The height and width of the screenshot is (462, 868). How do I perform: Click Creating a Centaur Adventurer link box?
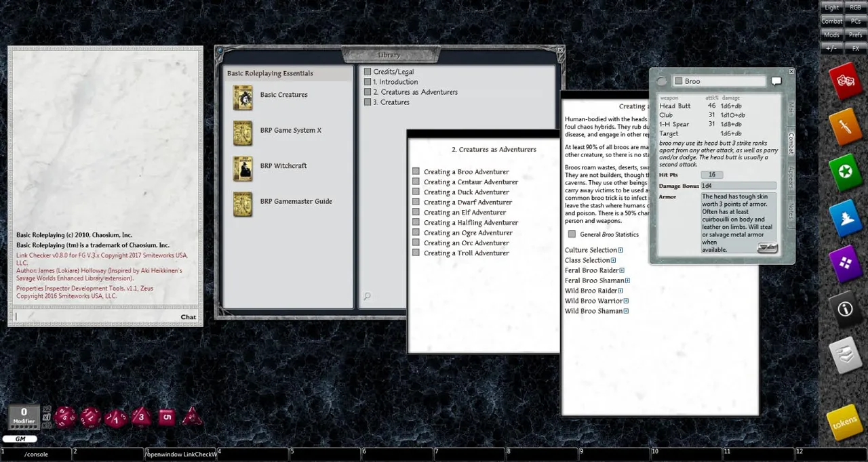coord(416,182)
